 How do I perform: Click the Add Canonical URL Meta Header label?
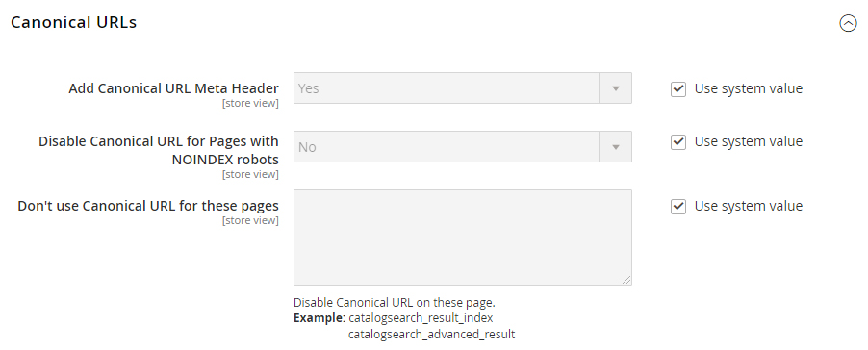coord(173,88)
